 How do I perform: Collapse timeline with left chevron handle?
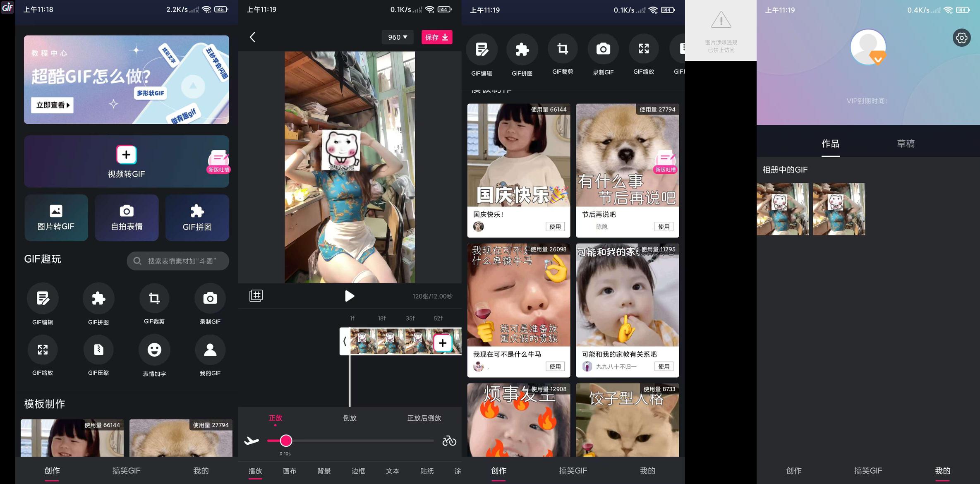click(345, 342)
